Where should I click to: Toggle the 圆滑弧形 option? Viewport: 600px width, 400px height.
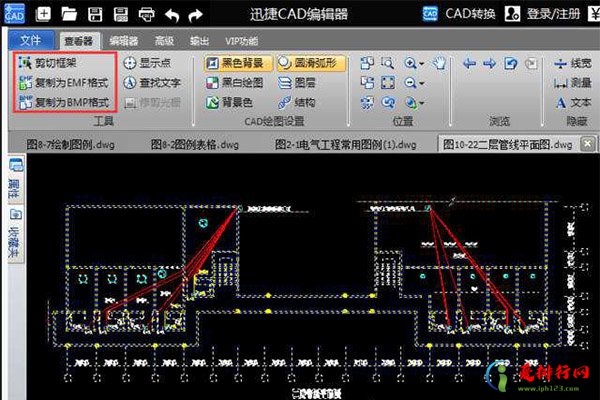pos(311,63)
